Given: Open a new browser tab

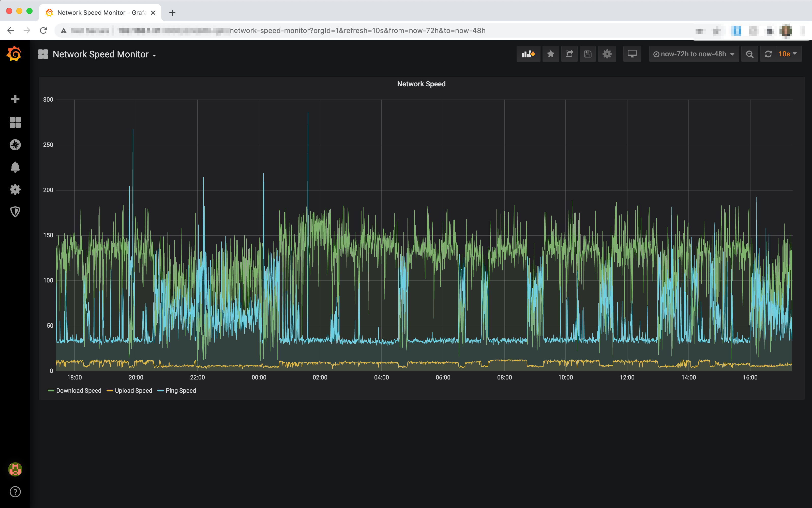Looking at the screenshot, I should [172, 13].
